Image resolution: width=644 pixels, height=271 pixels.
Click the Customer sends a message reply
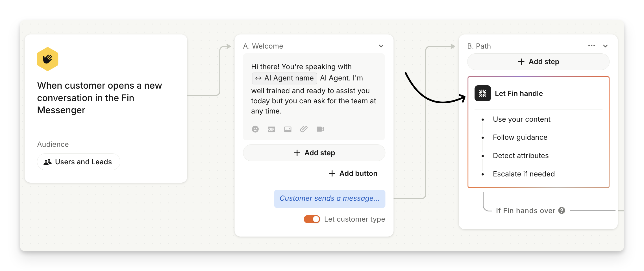click(329, 199)
